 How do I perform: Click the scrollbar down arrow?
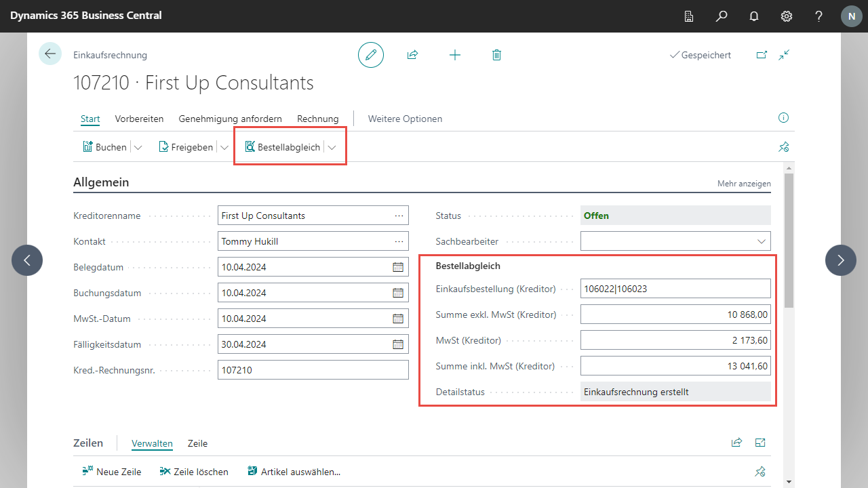pyautogui.click(x=789, y=481)
